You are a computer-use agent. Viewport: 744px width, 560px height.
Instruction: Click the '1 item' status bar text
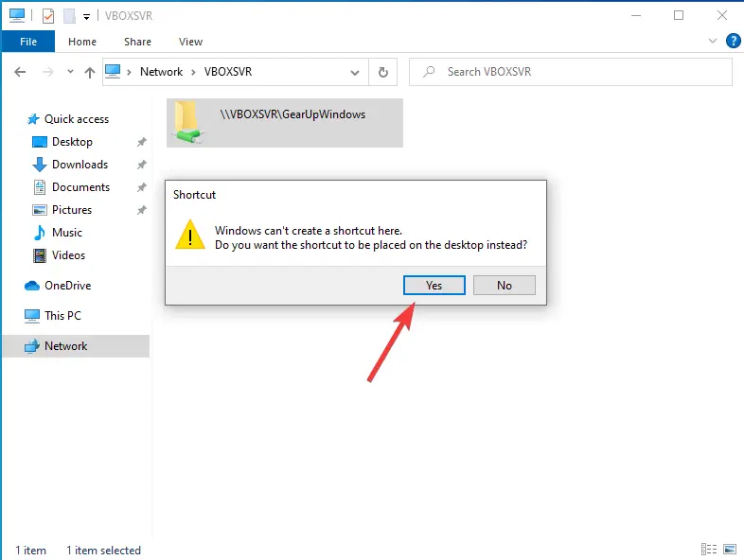[30, 551]
